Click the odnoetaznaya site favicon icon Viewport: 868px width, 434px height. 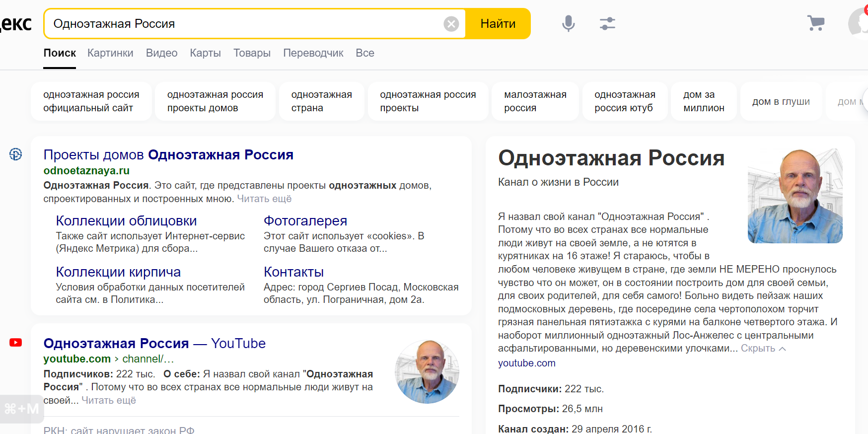pyautogui.click(x=16, y=154)
